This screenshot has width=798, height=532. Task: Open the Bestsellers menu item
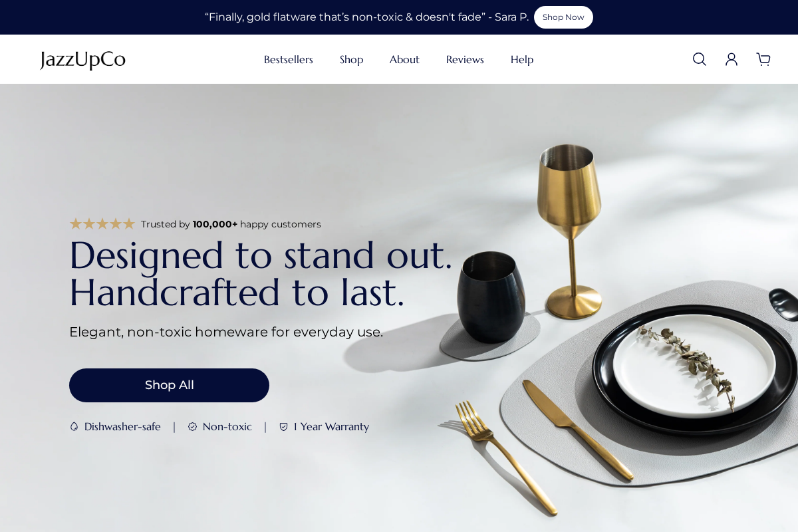(288, 59)
